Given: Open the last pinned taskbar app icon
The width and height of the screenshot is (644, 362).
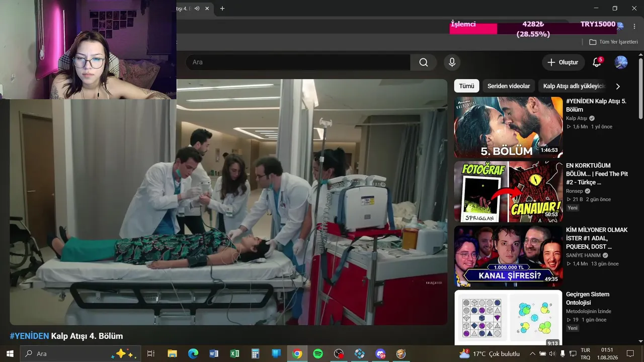Looking at the screenshot, I should 401,353.
